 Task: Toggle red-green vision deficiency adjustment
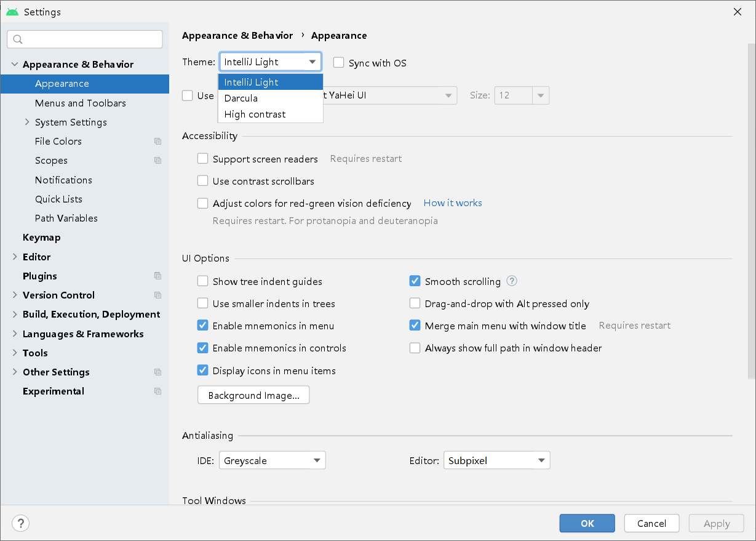click(x=203, y=203)
